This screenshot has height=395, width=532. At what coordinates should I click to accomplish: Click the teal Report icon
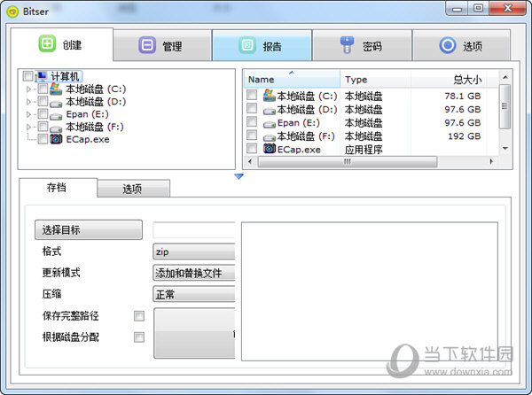(x=247, y=45)
